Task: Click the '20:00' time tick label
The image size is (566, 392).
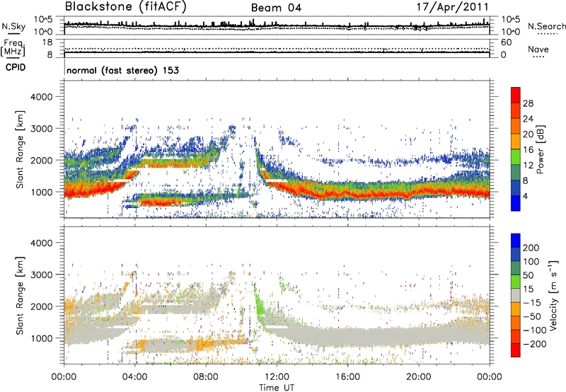Action: tap(419, 377)
